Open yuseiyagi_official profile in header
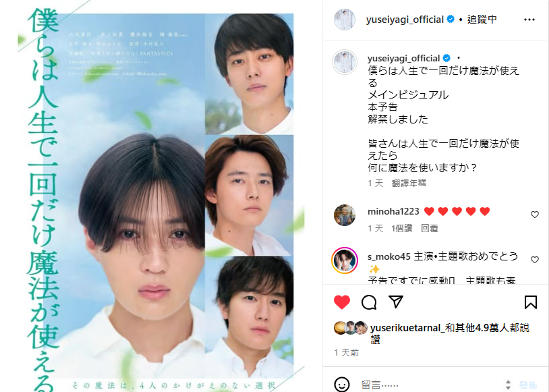Image resolution: width=549 pixels, height=392 pixels. (x=405, y=20)
